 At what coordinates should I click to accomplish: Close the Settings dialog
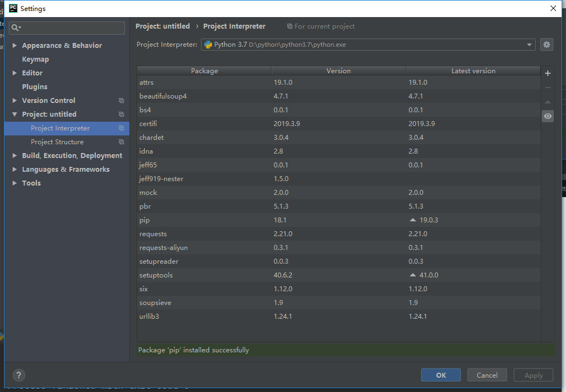[553, 8]
